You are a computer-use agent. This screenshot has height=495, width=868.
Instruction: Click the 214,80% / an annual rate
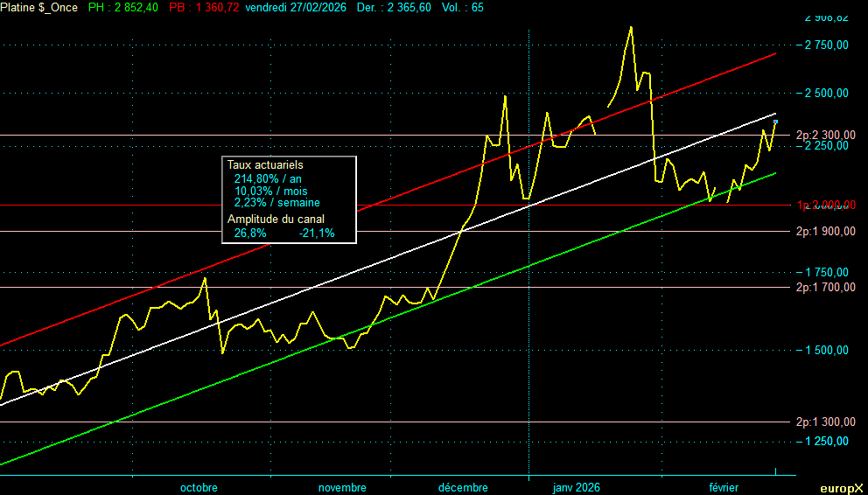pyautogui.click(x=268, y=178)
